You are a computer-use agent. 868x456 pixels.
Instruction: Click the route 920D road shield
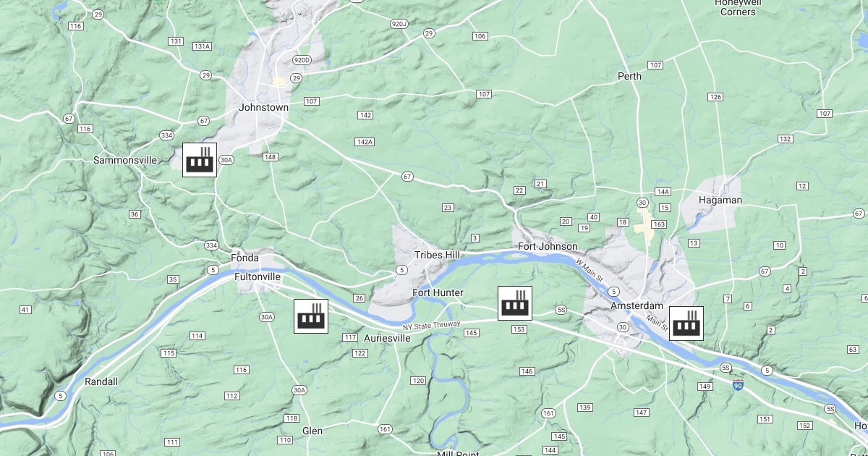point(302,60)
